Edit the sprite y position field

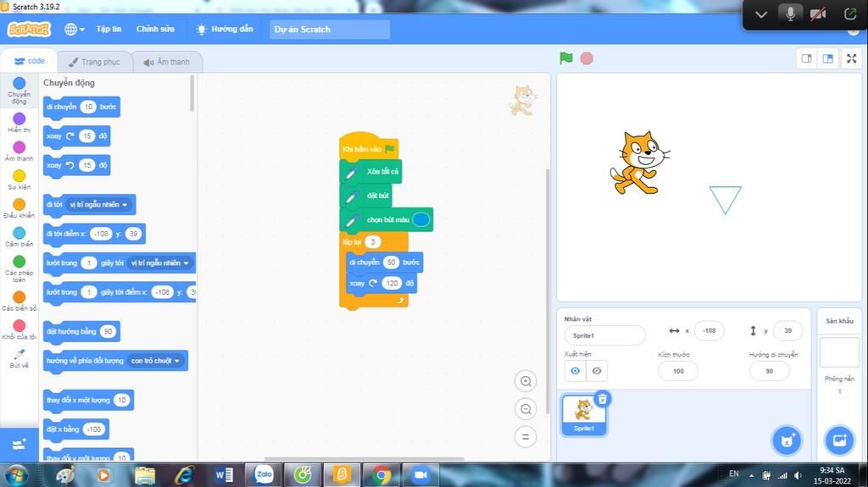tap(787, 330)
